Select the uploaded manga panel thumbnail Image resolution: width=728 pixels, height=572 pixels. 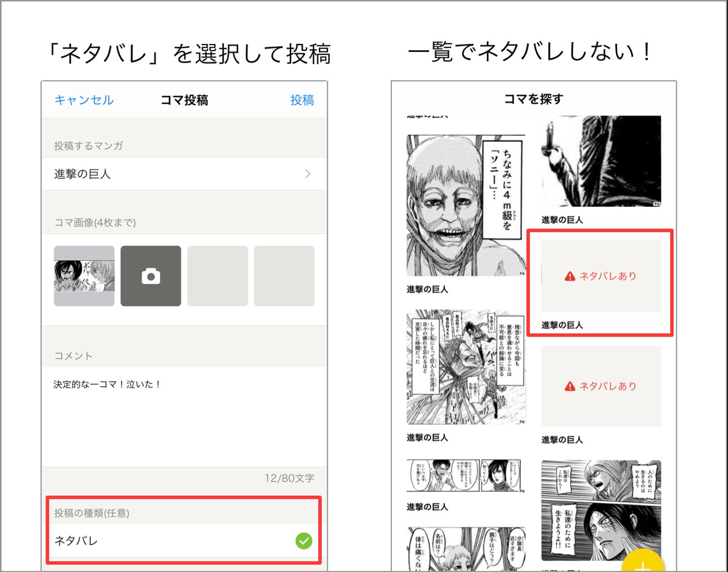(x=84, y=276)
